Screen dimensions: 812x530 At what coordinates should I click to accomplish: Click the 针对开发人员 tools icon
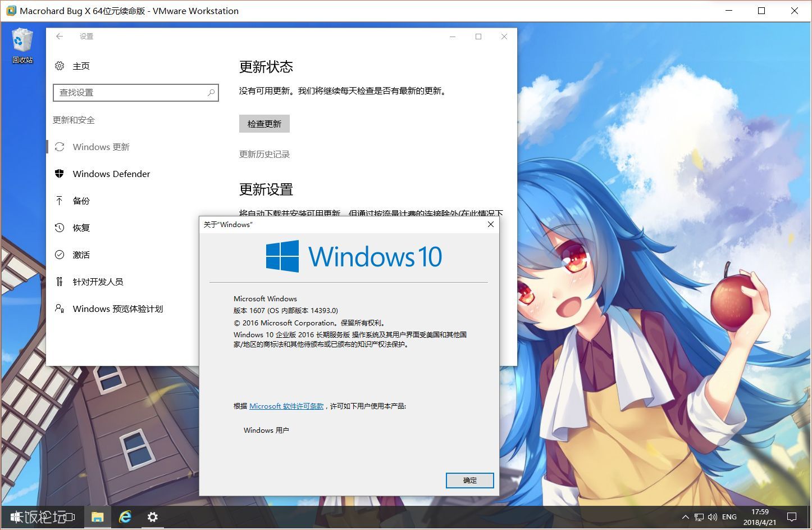pyautogui.click(x=60, y=282)
